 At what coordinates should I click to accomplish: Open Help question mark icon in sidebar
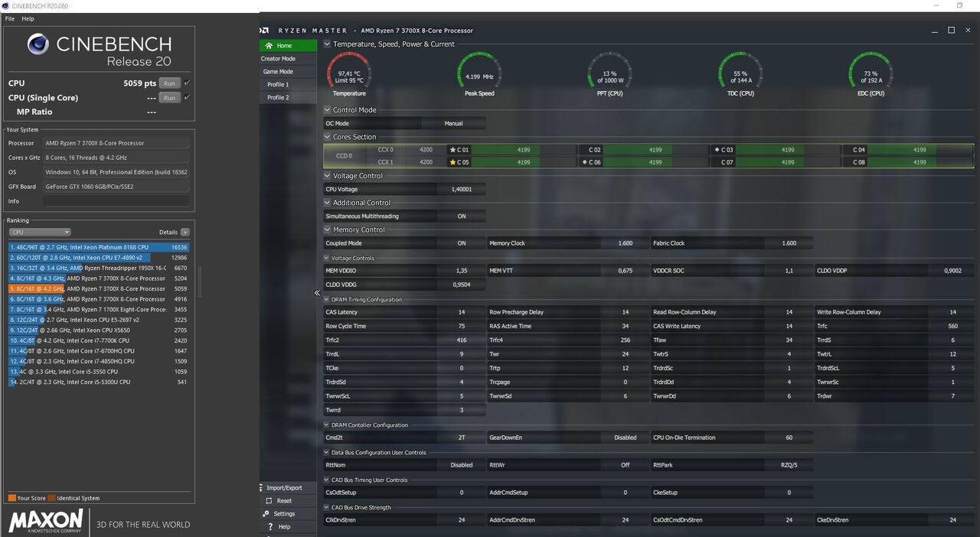coord(271,526)
